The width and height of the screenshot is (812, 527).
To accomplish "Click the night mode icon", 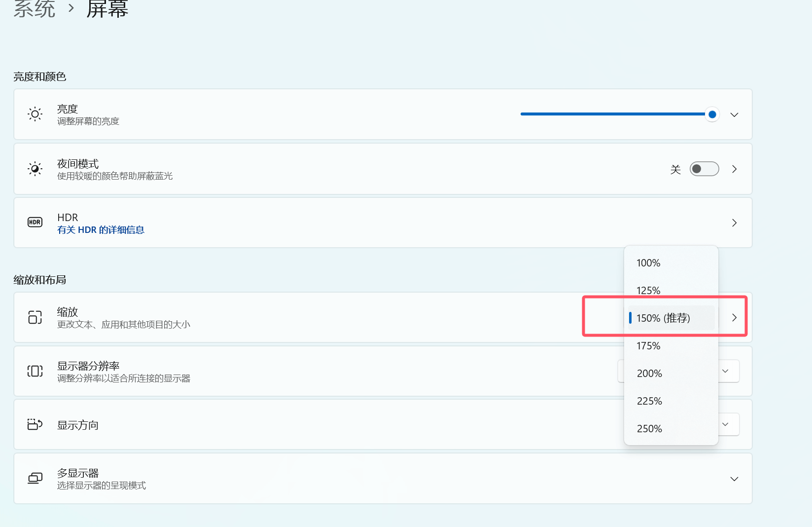I will (35, 169).
